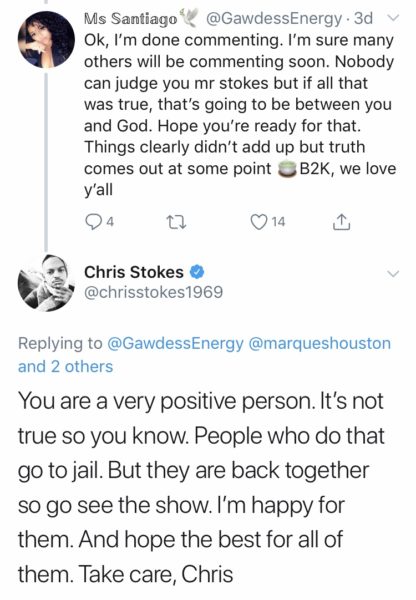Screen dimensions: 416x600
Task: Open Chris Stokes' profile picture
Action: click(46, 282)
